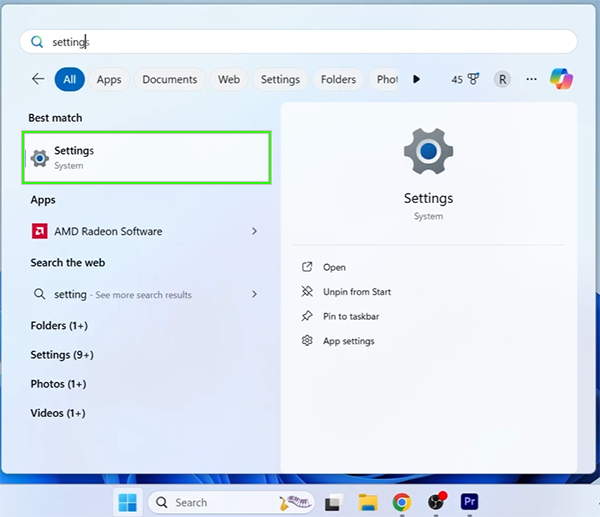This screenshot has height=517, width=600.
Task: Show more filter tabs with play arrow
Action: pos(416,79)
